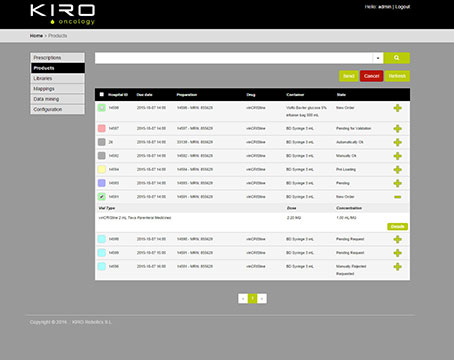Image resolution: width=454 pixels, height=360 pixels.
Task: Open the Configuration sidebar section
Action: pyautogui.click(x=58, y=109)
